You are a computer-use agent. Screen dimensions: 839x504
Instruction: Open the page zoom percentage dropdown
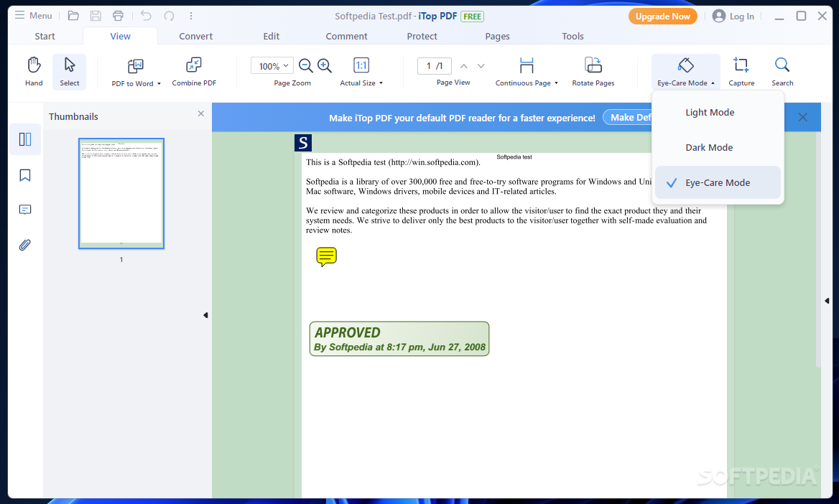tap(272, 66)
